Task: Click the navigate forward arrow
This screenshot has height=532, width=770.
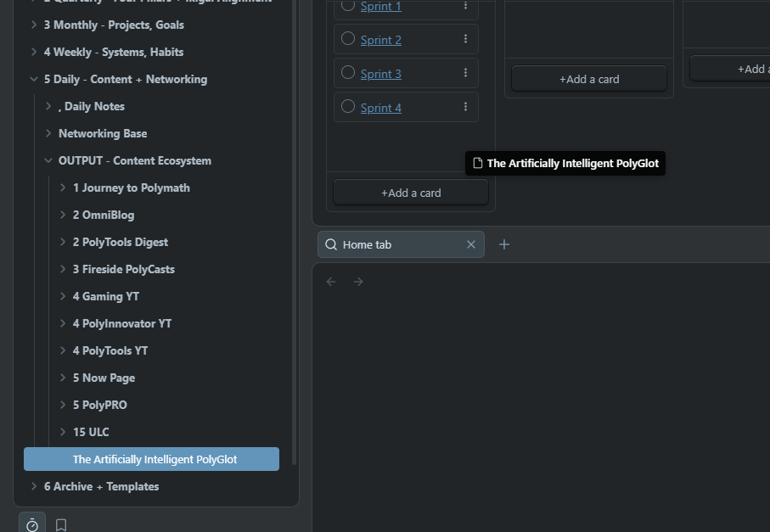Action: pyautogui.click(x=358, y=282)
